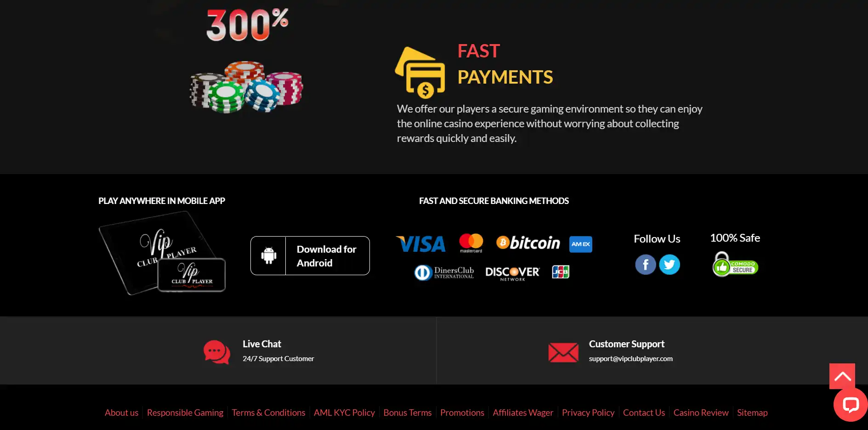Open the AML KYC Policy link
Viewport: 868px width, 430px height.
click(x=344, y=413)
